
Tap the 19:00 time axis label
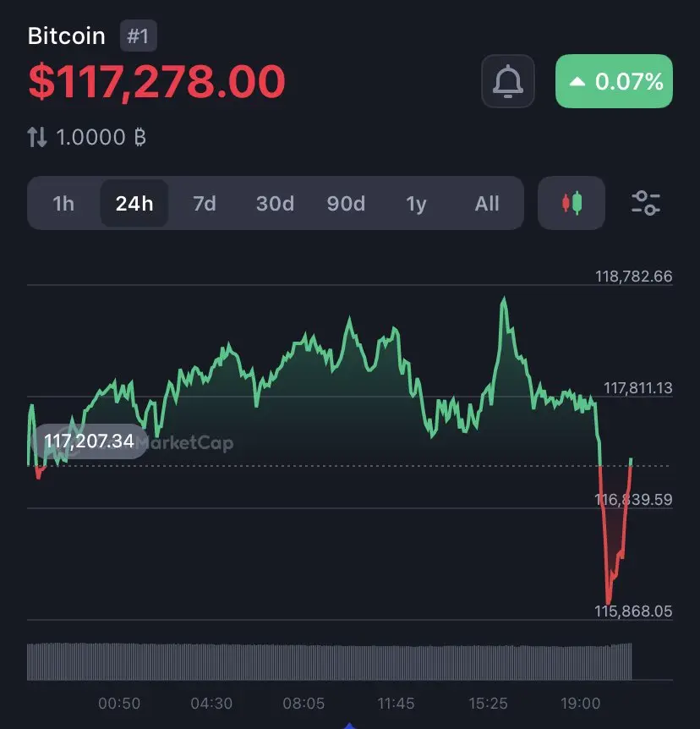click(x=580, y=703)
